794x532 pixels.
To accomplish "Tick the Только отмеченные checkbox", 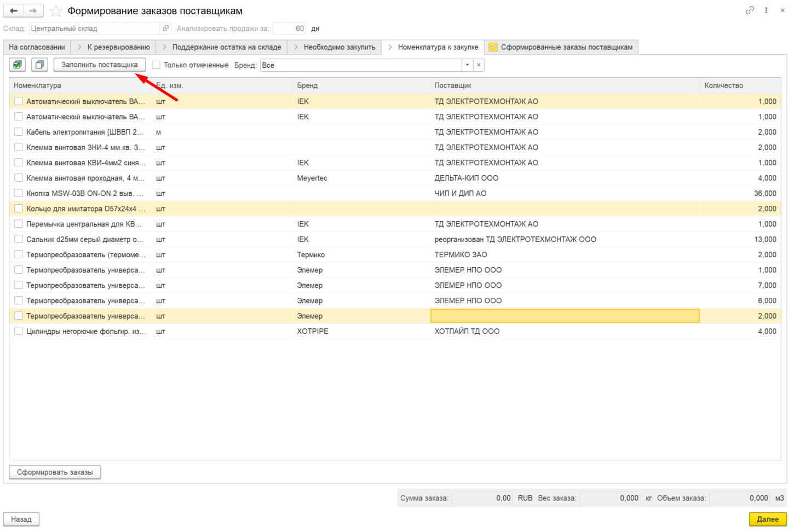I will click(156, 65).
